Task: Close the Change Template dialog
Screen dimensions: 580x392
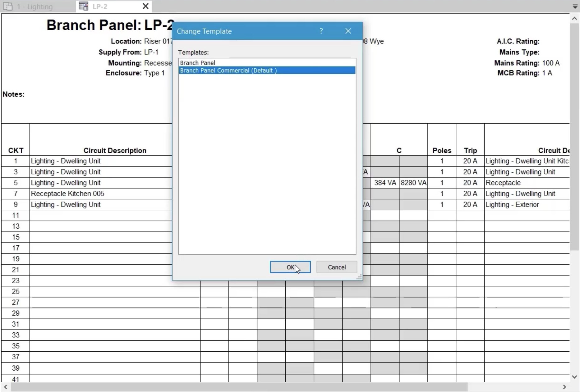Action: coord(348,31)
